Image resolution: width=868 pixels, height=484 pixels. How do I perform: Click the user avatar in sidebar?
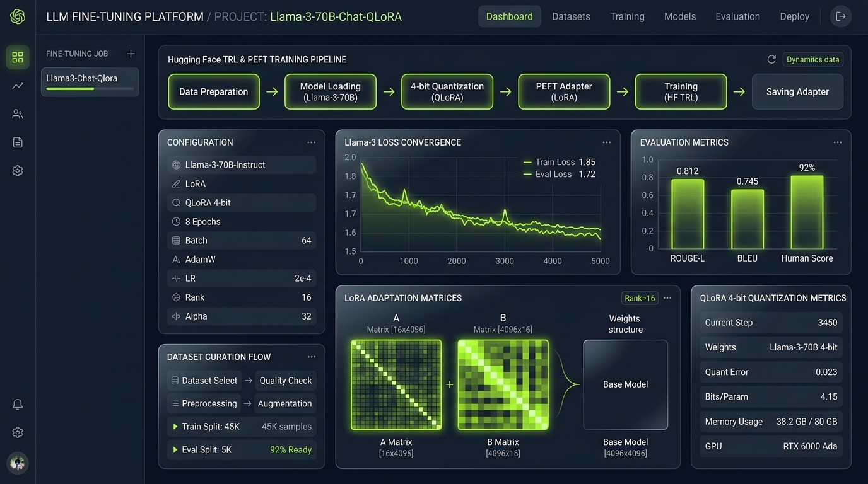click(18, 463)
